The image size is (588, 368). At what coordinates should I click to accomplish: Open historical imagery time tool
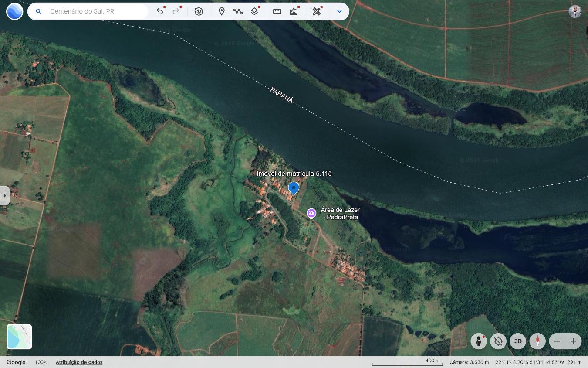coord(199,11)
